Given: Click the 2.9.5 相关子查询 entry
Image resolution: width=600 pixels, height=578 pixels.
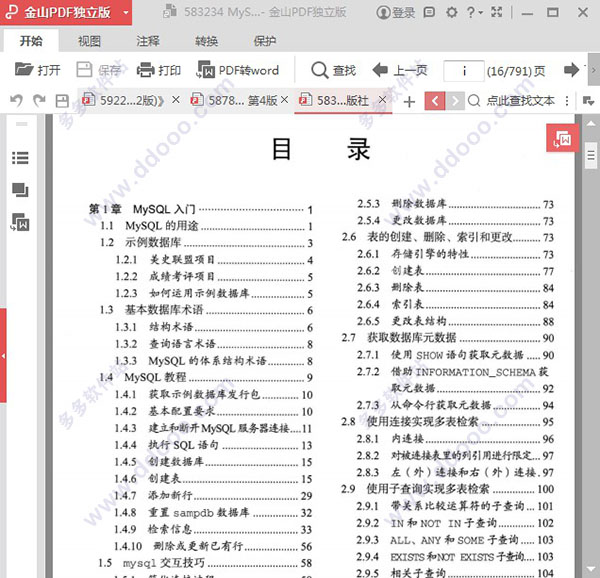Looking at the screenshot, I should (x=455, y=573).
